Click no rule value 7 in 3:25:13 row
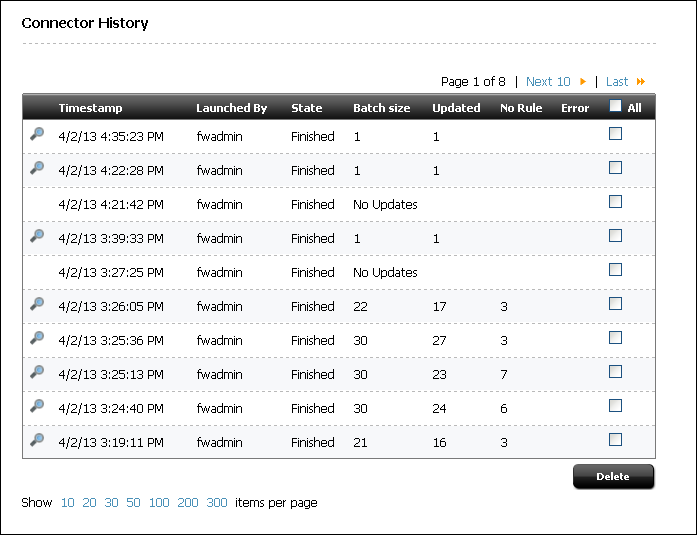The width and height of the screenshot is (697, 535). click(x=504, y=375)
